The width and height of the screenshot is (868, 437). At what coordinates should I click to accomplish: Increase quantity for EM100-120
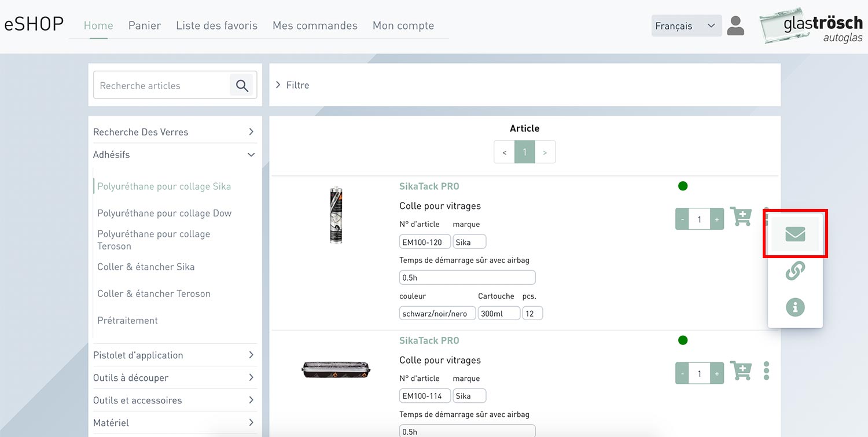[x=717, y=219]
